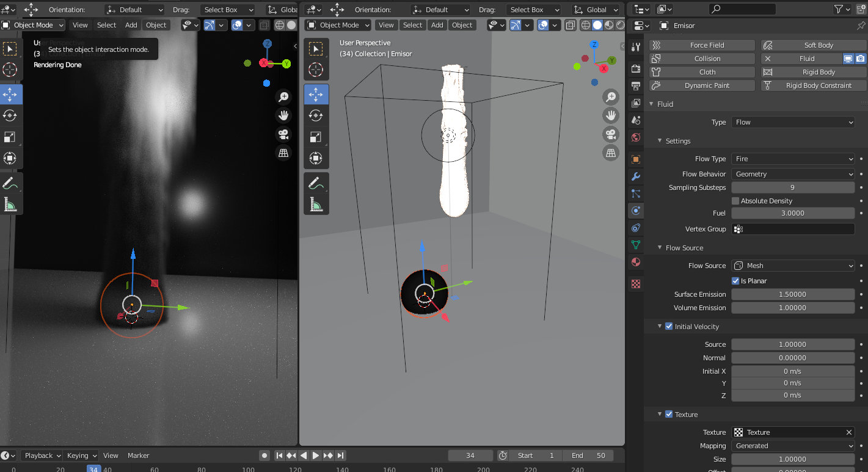The height and width of the screenshot is (472, 868).
Task: Open the Add menu in right viewport
Action: coord(437,25)
